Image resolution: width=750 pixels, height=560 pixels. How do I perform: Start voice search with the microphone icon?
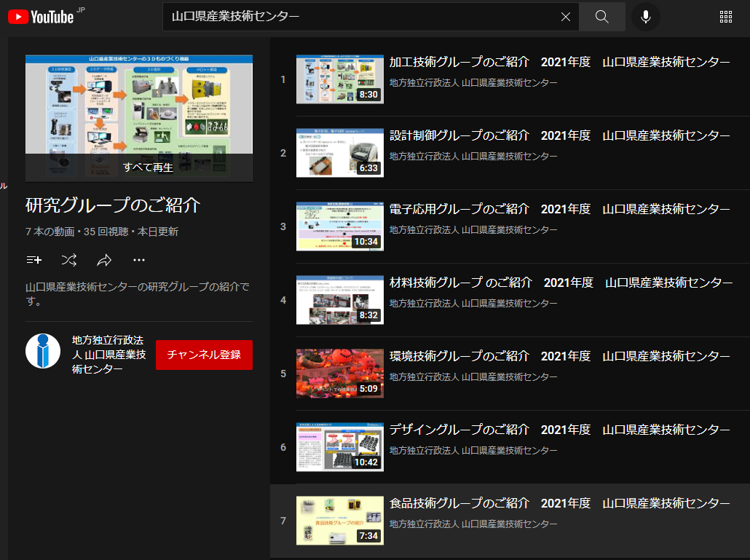pyautogui.click(x=646, y=16)
